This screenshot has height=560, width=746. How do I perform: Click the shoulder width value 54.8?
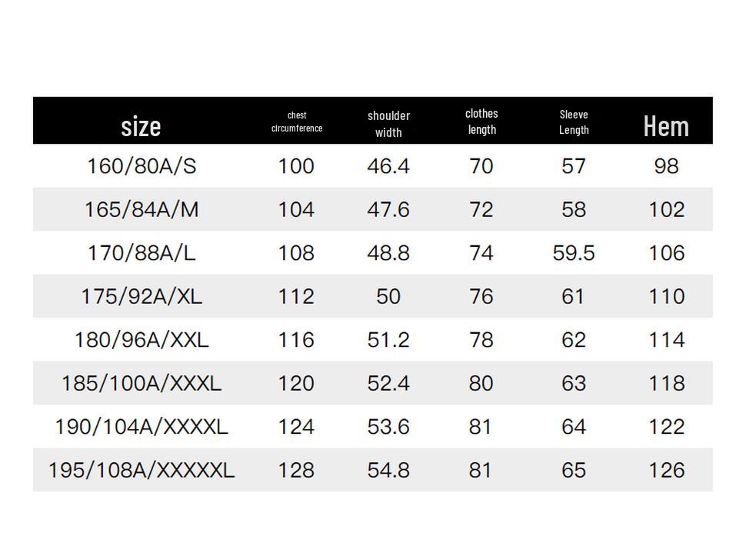point(388,470)
